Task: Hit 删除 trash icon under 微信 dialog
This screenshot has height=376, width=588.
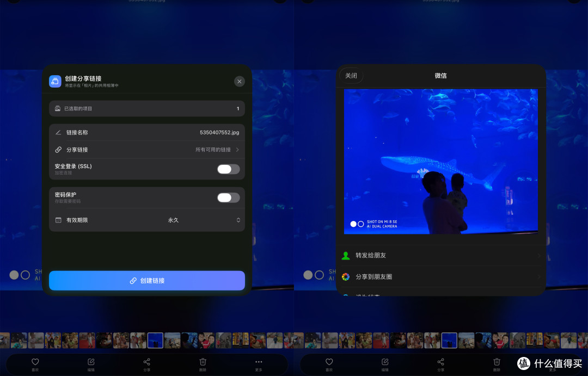Action: pyautogui.click(x=497, y=362)
